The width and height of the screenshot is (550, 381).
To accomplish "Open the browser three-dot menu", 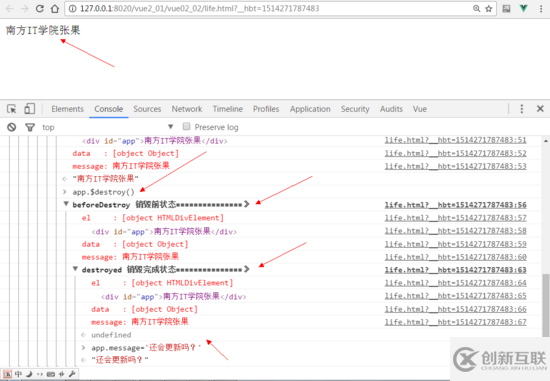I will coord(541,8).
